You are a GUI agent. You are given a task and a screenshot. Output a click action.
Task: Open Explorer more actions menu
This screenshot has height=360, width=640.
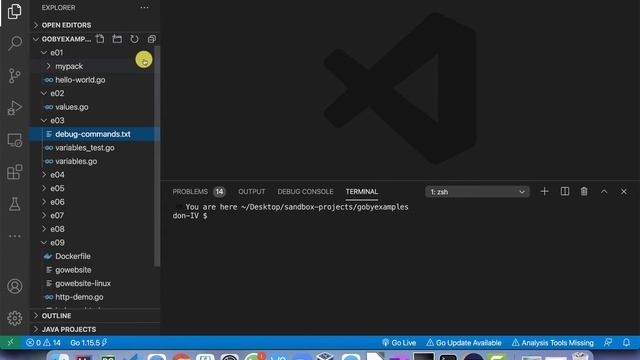tap(144, 8)
